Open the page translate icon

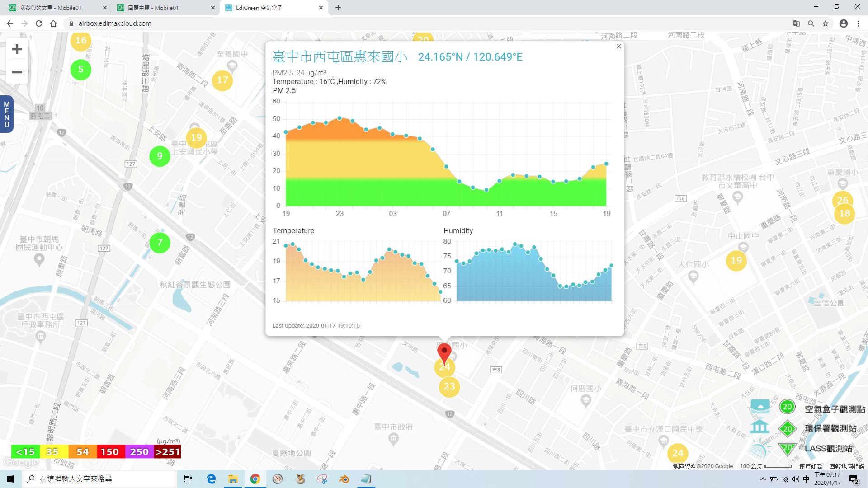click(797, 23)
